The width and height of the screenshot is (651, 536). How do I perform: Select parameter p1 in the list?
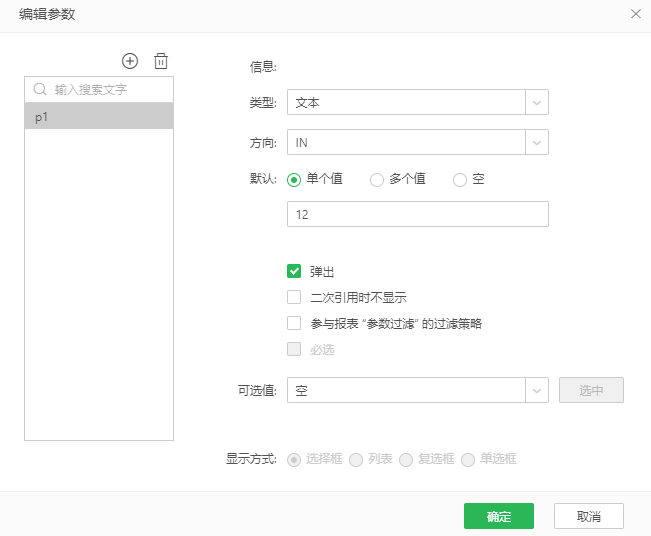pyautogui.click(x=99, y=116)
